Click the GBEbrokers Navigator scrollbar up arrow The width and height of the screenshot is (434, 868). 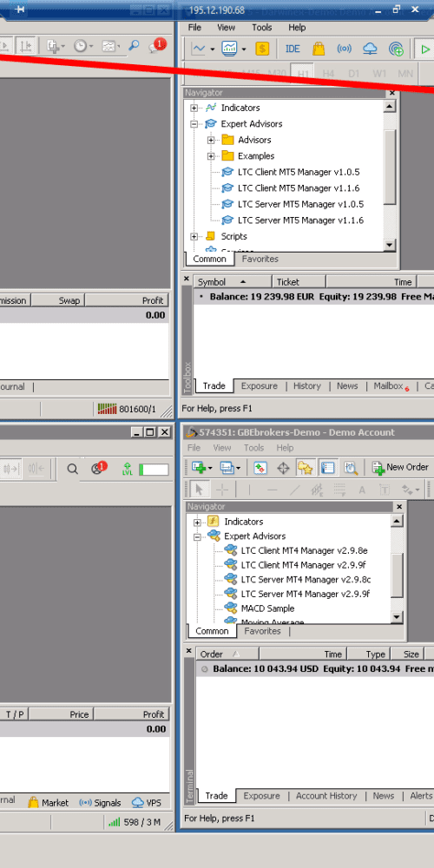tap(397, 522)
